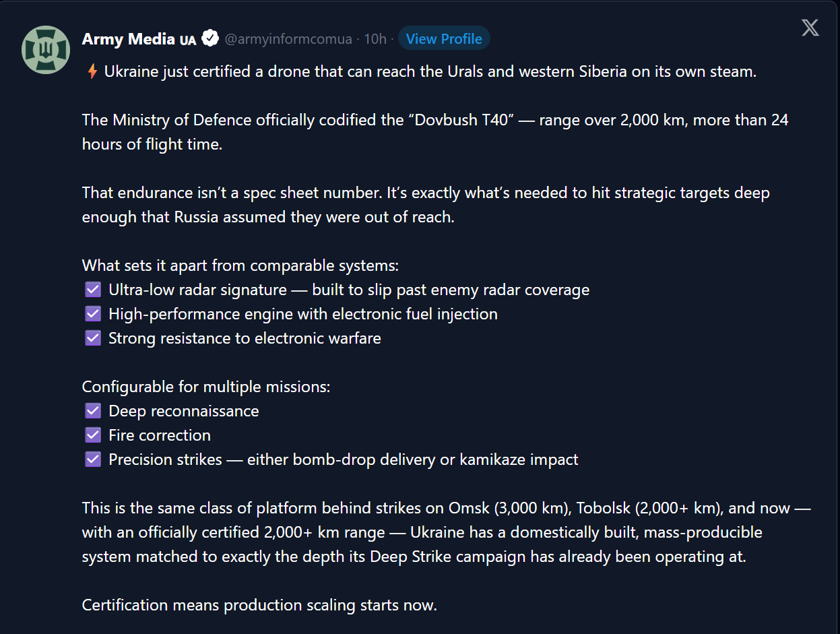Click checkmark beside Fire correction

pos(93,435)
